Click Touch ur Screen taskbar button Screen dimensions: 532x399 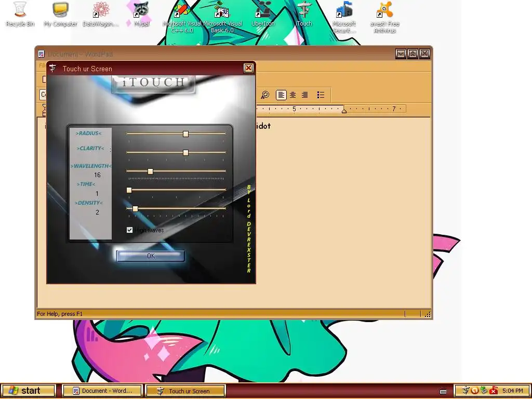tap(185, 391)
